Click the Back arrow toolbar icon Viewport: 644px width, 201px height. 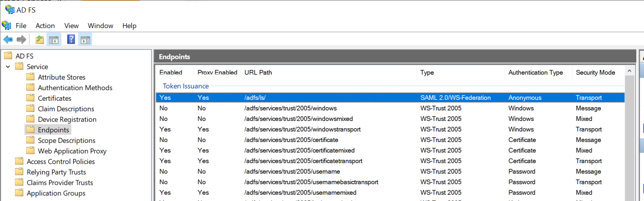click(8, 39)
